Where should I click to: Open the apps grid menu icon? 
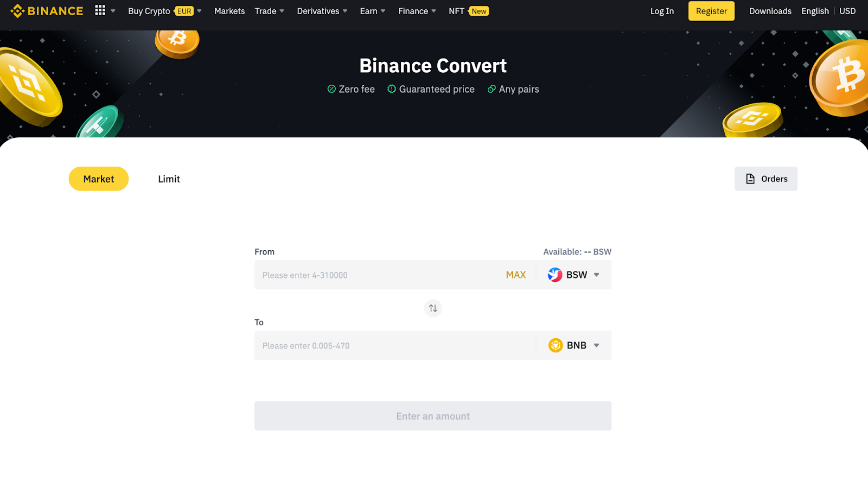pos(100,10)
